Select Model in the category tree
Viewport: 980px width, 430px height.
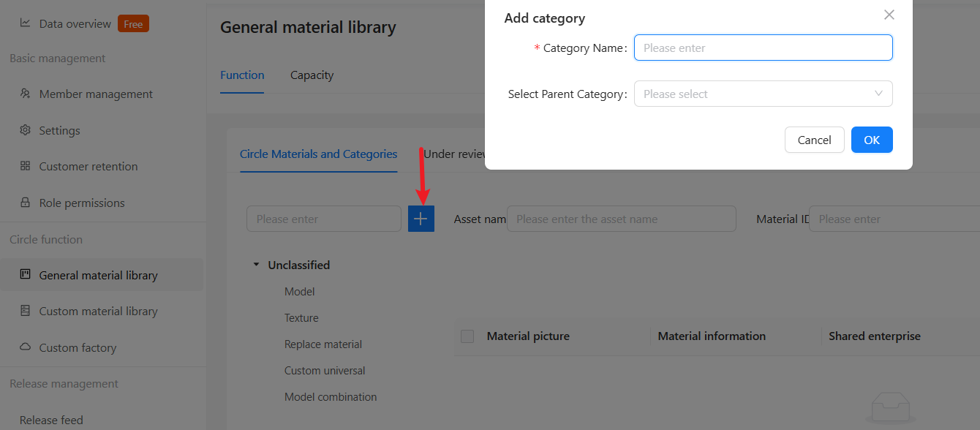point(300,291)
